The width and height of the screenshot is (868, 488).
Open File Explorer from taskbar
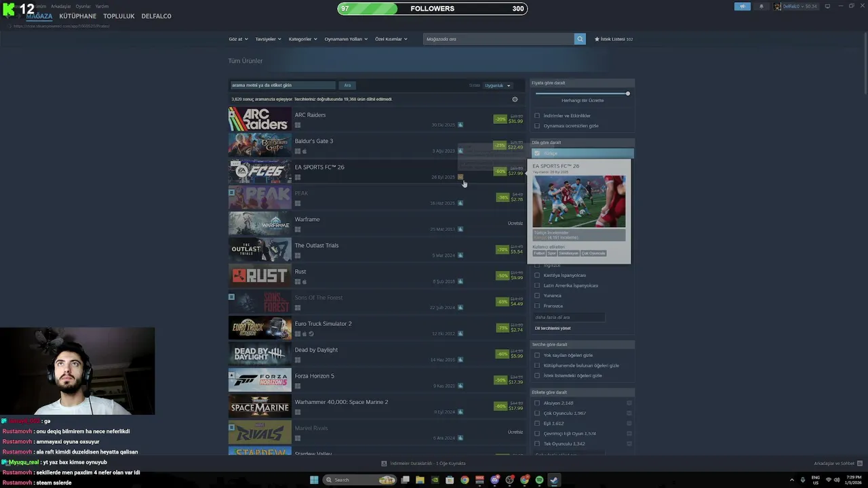[x=420, y=480]
